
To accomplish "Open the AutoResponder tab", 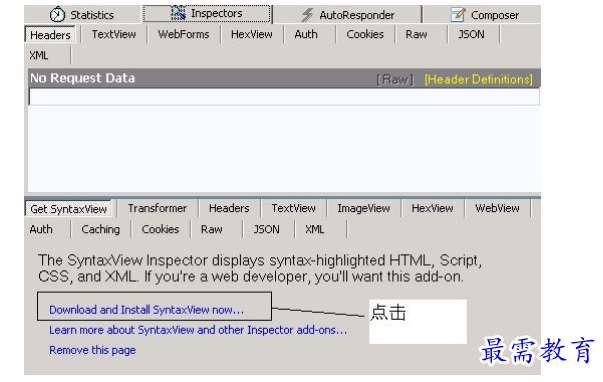I will (x=348, y=15).
